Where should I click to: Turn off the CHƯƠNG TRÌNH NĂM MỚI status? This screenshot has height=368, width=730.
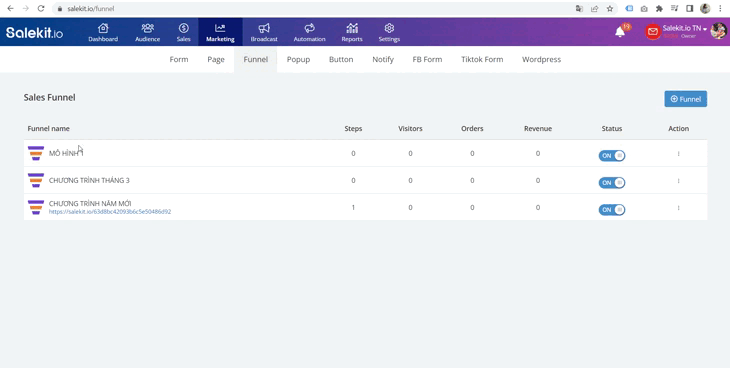pos(612,210)
